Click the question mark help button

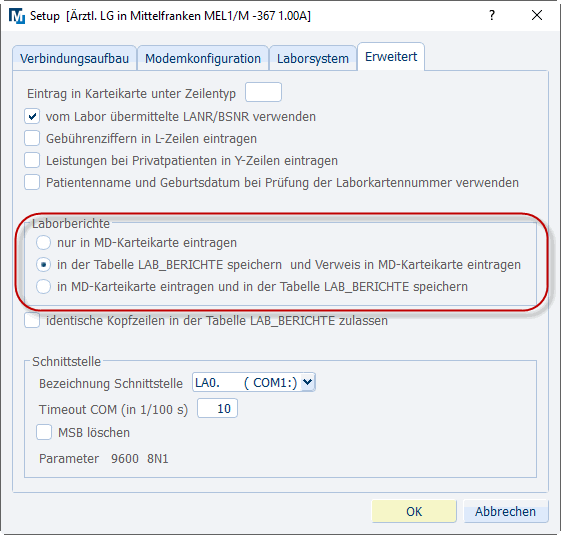[492, 15]
